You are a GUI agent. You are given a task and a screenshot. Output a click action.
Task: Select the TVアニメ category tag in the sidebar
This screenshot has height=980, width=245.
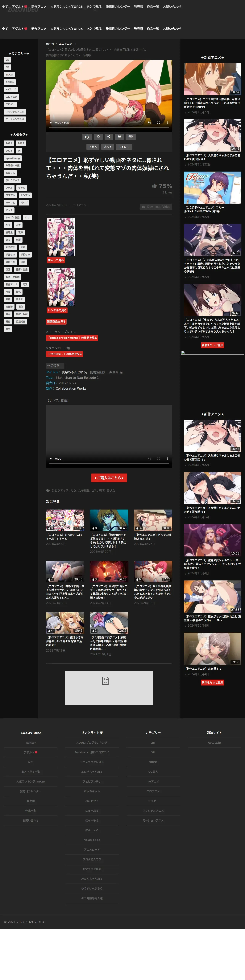11,89
